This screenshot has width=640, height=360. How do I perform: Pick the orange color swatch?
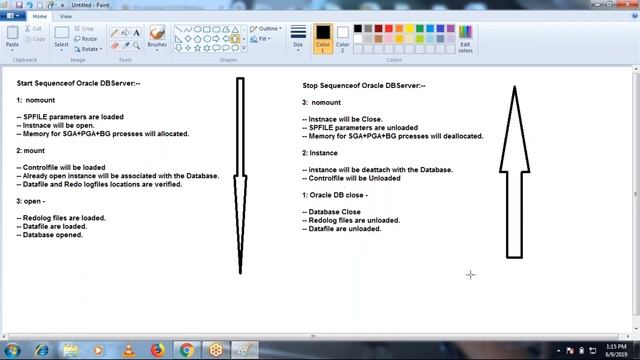(x=399, y=29)
